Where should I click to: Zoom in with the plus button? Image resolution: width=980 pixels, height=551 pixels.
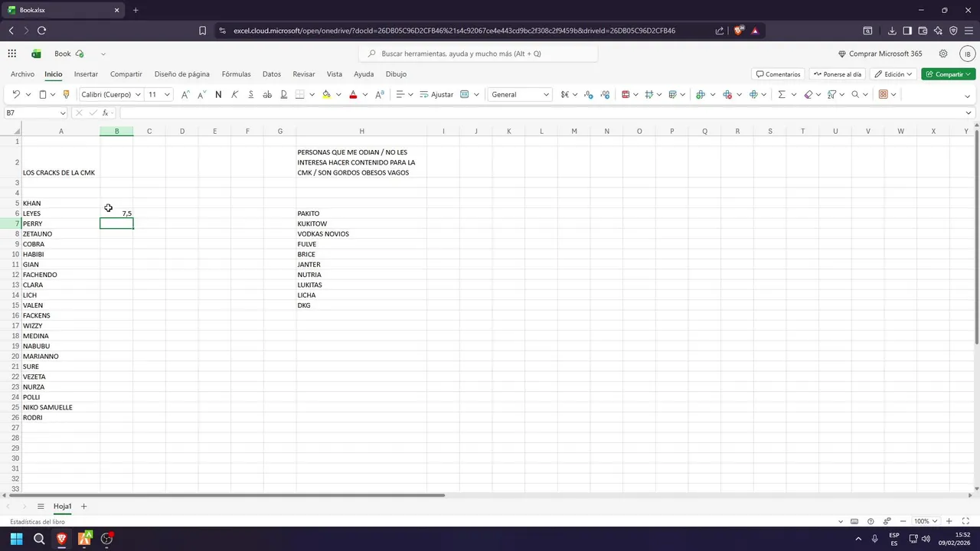(x=949, y=521)
